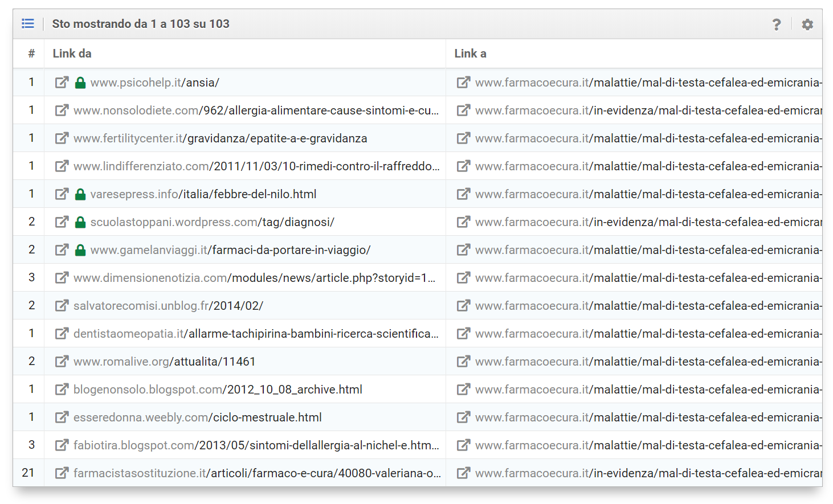Viewport: 833px width, 504px height.
Task: Sort by the 'Link a' column header
Action: [470, 54]
